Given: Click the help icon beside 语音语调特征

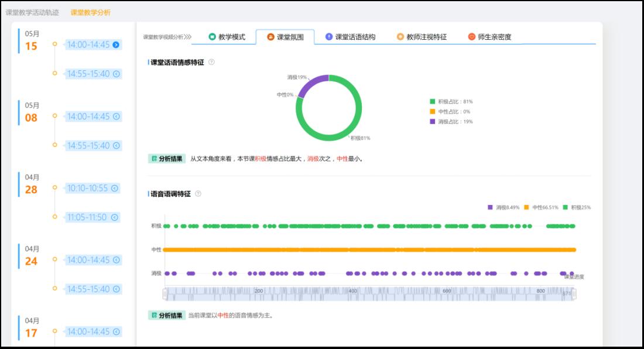Looking at the screenshot, I should pyautogui.click(x=198, y=194).
